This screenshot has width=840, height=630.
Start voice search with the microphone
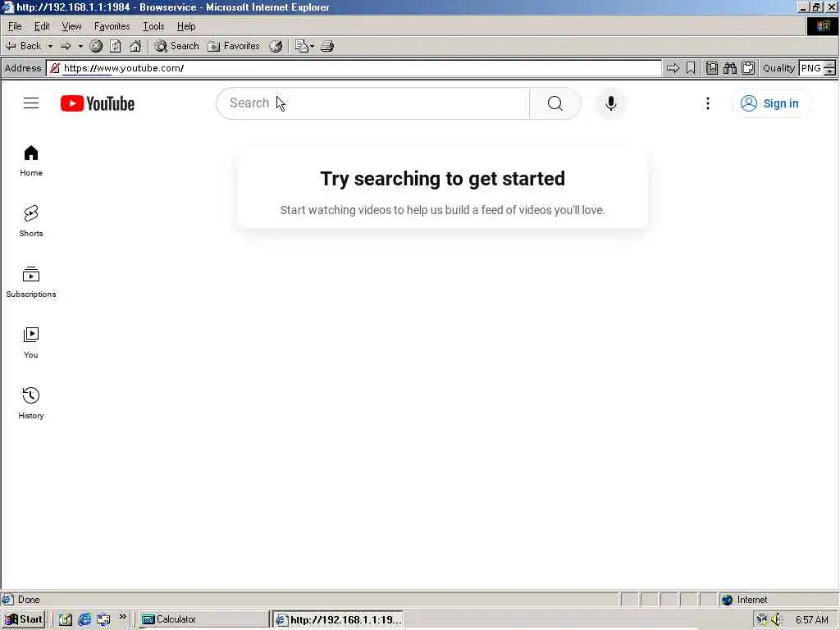[610, 103]
